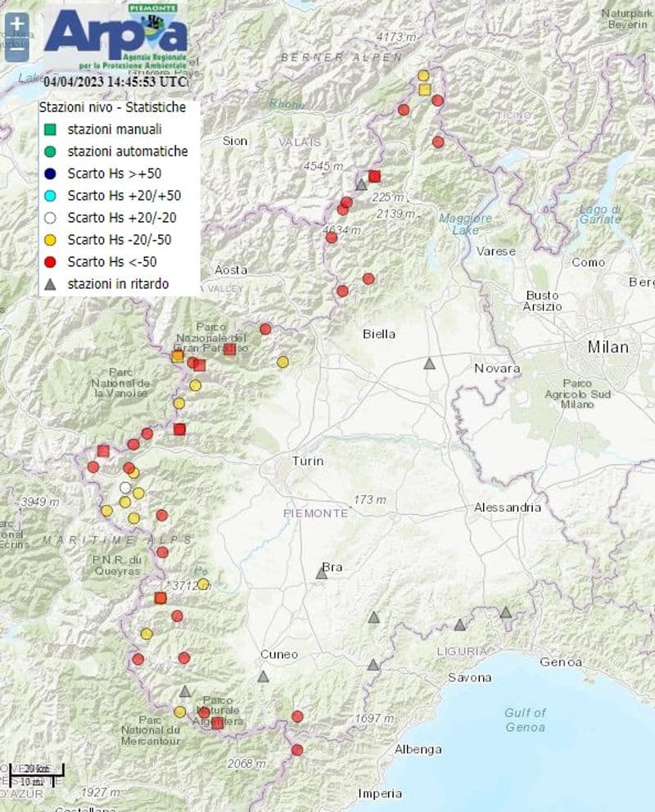
Task: Click the Arpa Piemonte logo
Action: [115, 37]
